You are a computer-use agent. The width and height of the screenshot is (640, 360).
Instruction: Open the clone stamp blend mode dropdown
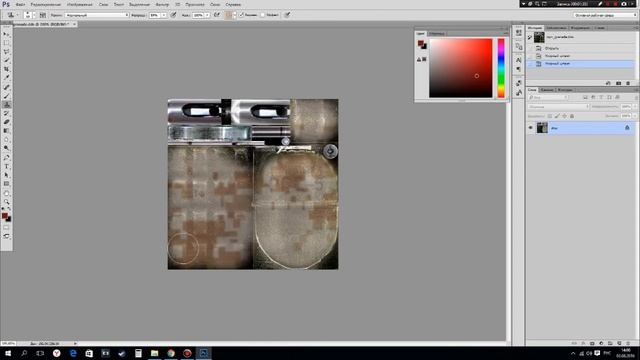[97, 15]
